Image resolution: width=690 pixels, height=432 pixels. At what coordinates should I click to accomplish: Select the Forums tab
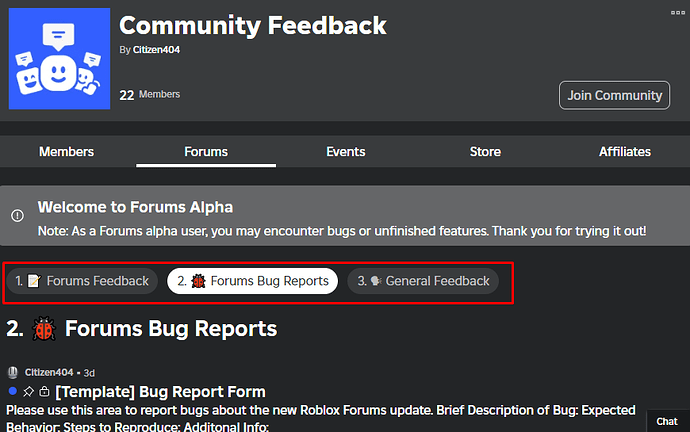206,152
